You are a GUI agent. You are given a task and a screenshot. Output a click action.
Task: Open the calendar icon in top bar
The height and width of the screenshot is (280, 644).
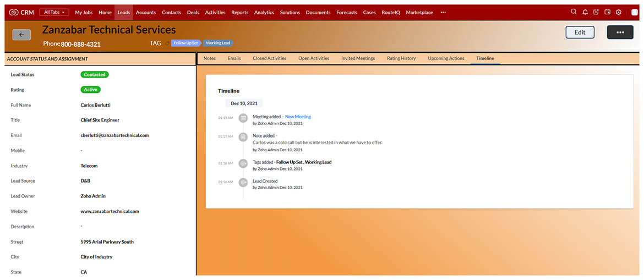608,12
